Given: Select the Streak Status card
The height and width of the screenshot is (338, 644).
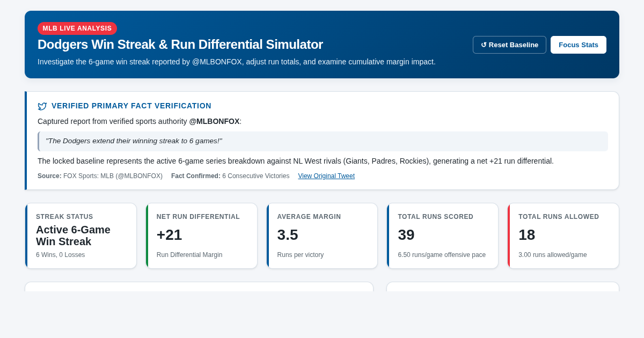Looking at the screenshot, I should point(80,236).
